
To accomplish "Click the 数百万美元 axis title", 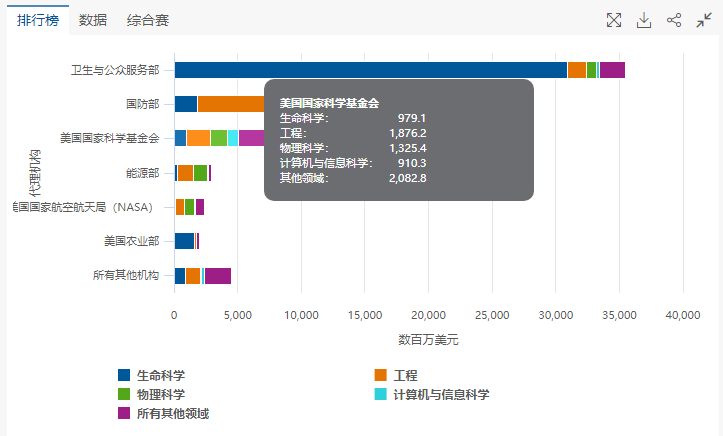I will pyautogui.click(x=428, y=340).
